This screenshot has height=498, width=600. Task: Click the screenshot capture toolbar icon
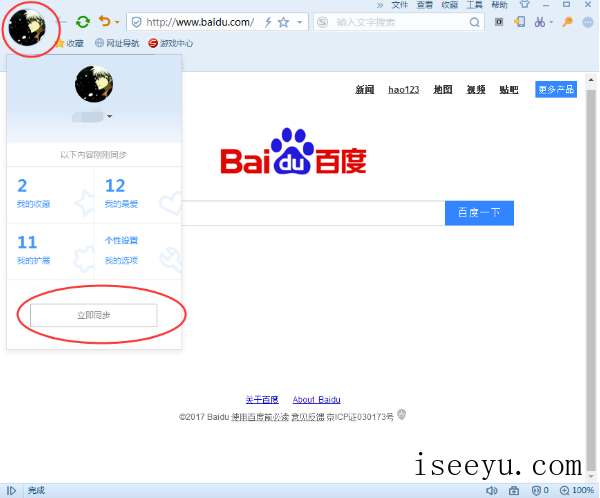tap(499, 22)
